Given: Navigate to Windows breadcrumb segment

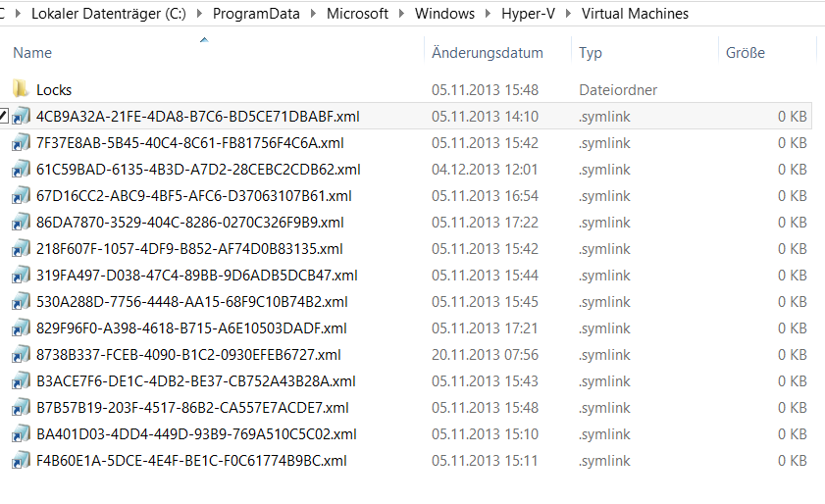Looking at the screenshot, I should point(444,13).
